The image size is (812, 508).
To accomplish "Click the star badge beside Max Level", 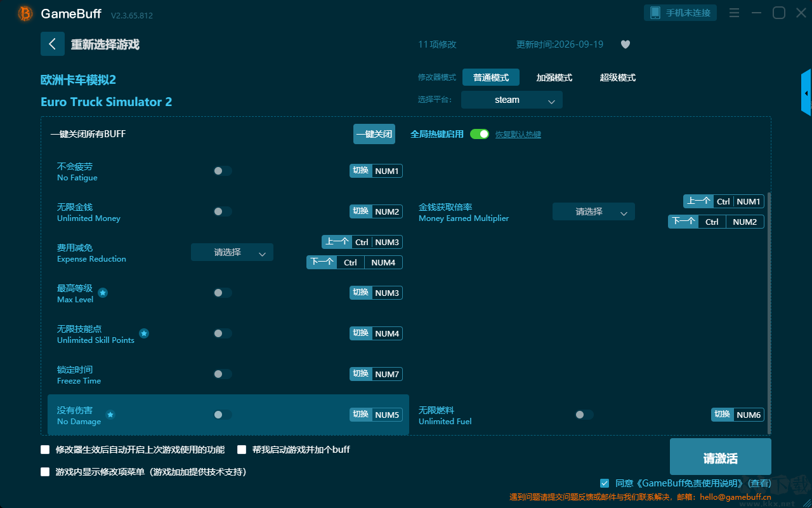I will [103, 293].
